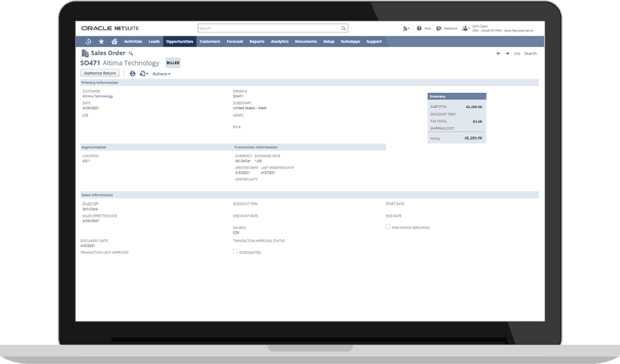Open the Documents menu
Image resolution: width=620 pixels, height=364 pixels.
tap(306, 41)
